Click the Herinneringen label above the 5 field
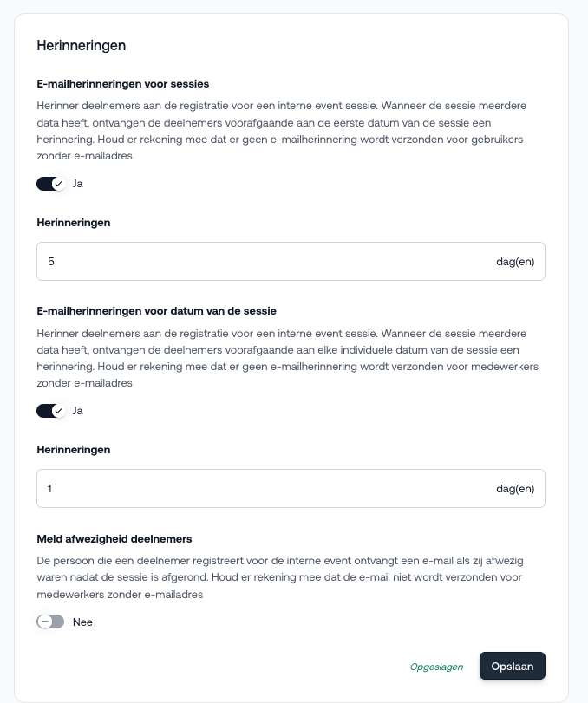The height and width of the screenshot is (703, 588). 73,223
